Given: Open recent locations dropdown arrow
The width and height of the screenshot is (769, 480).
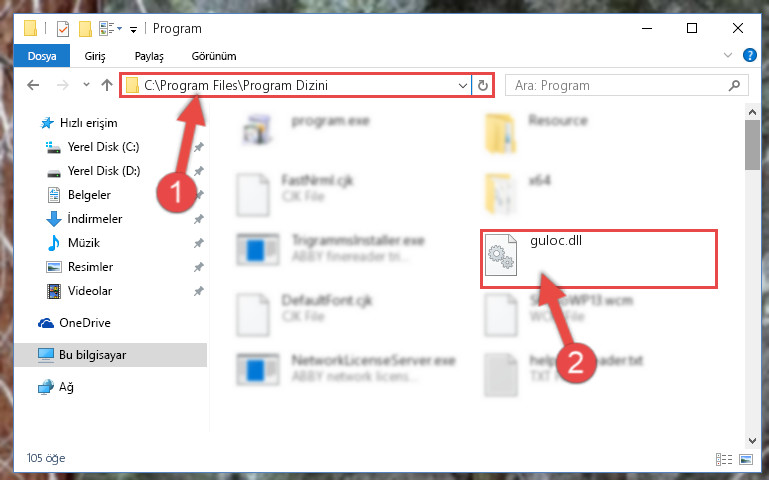Looking at the screenshot, I should pyautogui.click(x=86, y=85).
